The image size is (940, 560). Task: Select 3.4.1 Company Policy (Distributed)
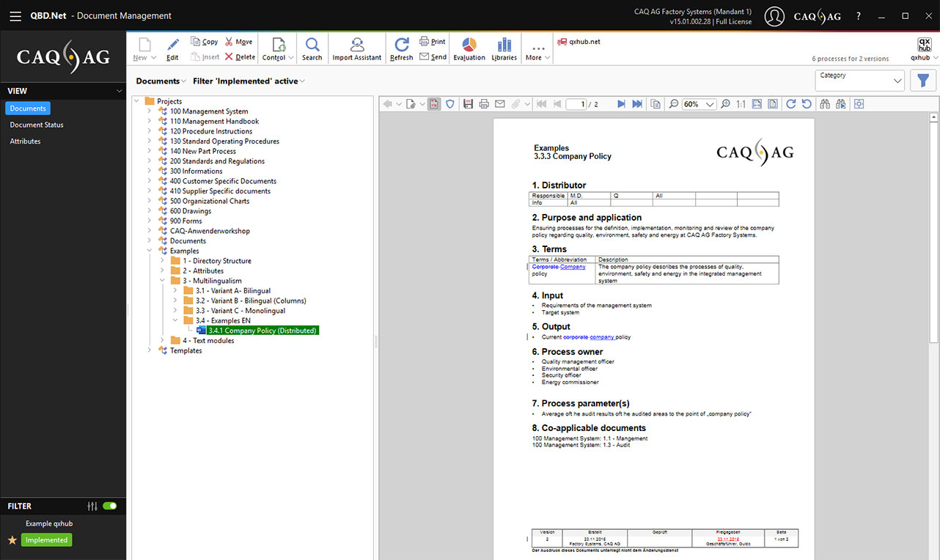[260, 330]
